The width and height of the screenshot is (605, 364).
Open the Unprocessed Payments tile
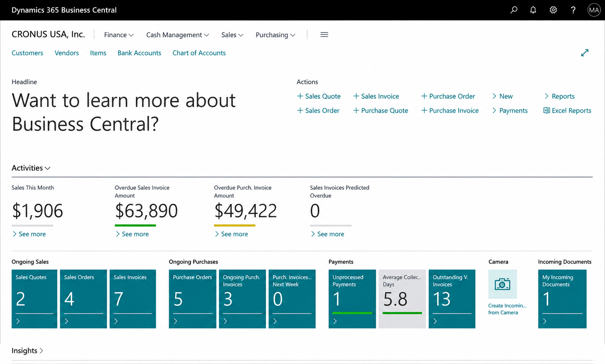(x=352, y=299)
